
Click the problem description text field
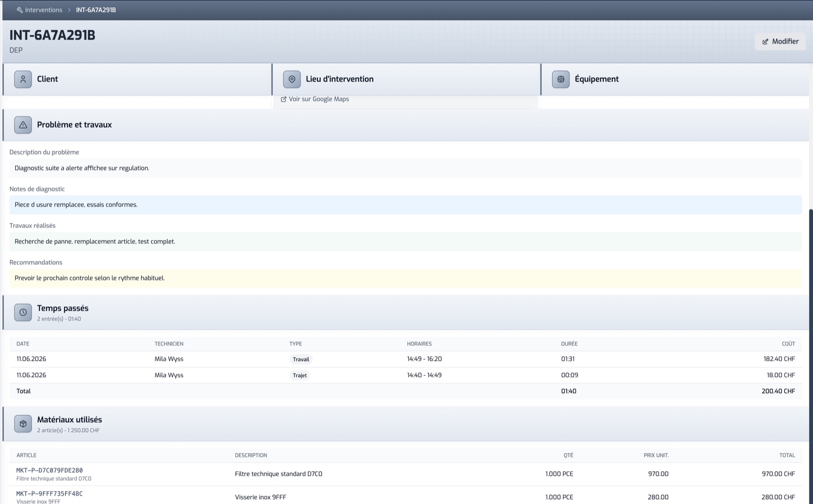pos(406,168)
